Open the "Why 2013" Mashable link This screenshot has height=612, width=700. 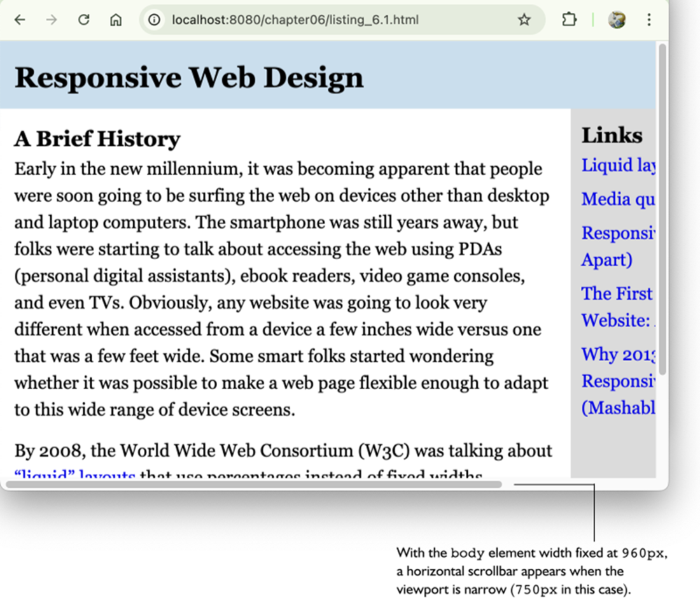pos(617,354)
